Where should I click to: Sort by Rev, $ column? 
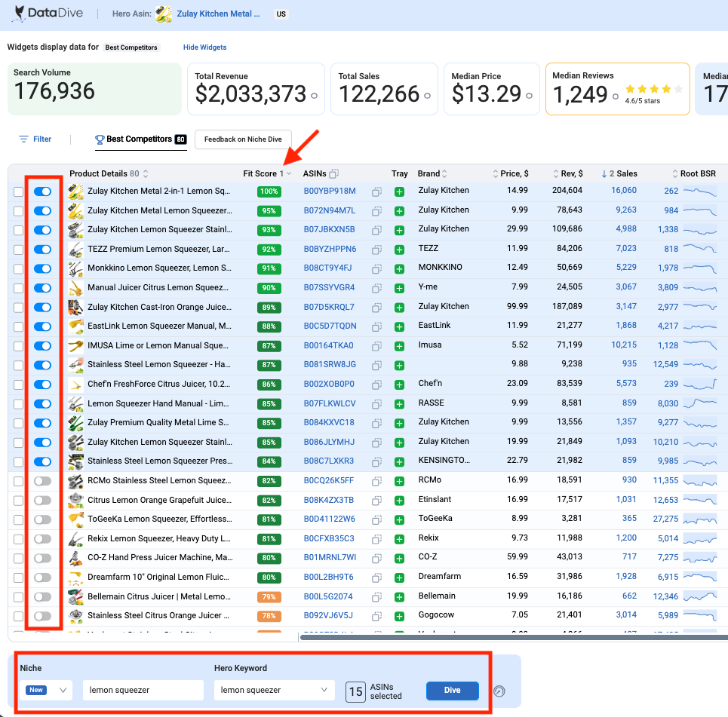tap(556, 173)
